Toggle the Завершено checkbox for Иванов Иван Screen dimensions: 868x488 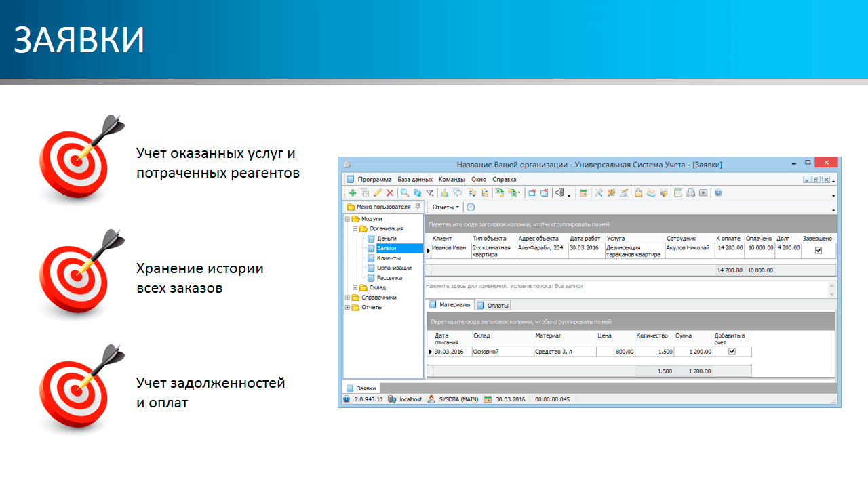(x=818, y=250)
